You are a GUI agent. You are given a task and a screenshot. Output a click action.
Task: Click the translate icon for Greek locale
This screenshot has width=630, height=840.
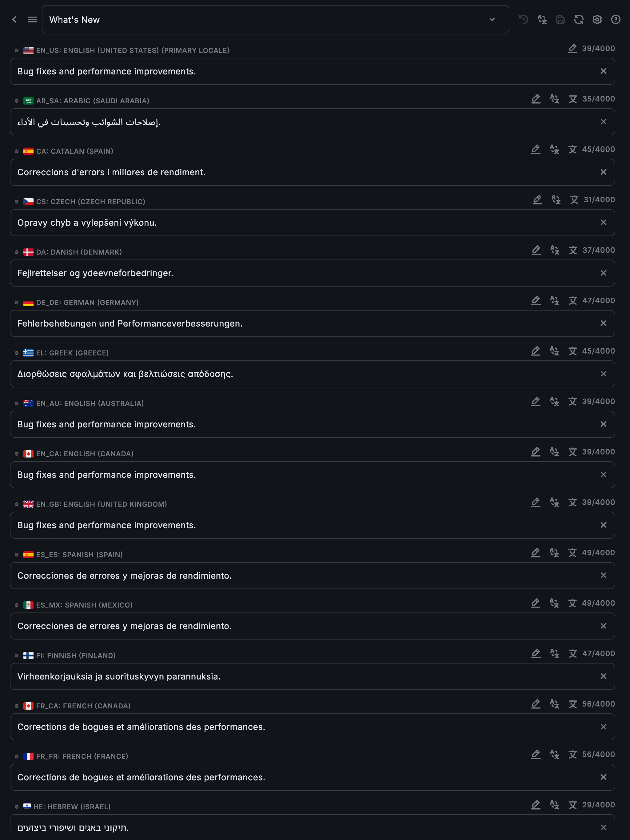tap(554, 351)
